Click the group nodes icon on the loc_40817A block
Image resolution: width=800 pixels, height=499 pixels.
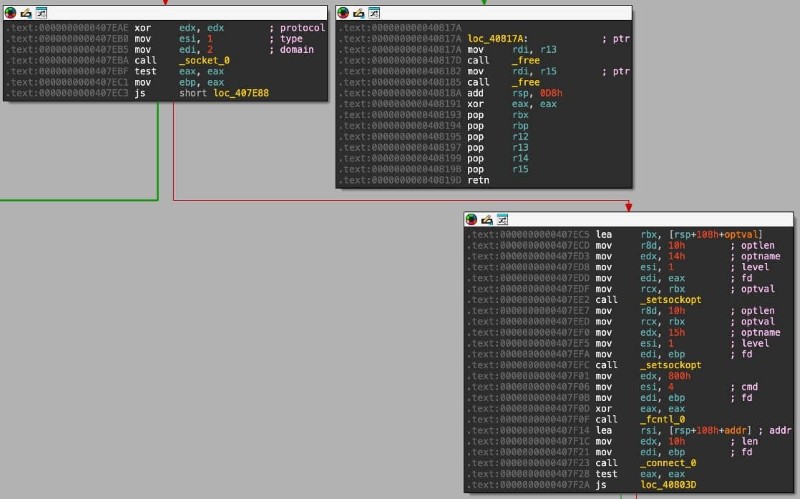tap(374, 13)
